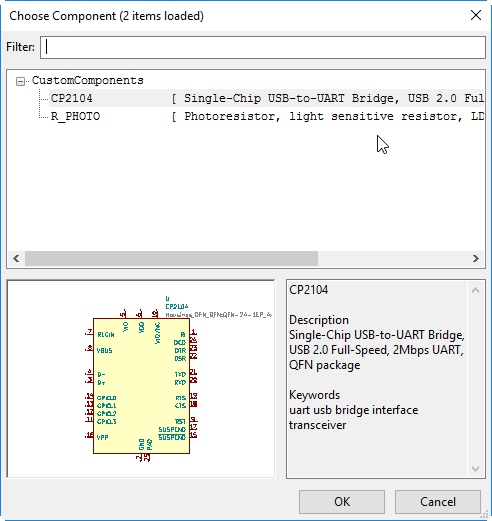Click into the Filter text field

[x=263, y=47]
